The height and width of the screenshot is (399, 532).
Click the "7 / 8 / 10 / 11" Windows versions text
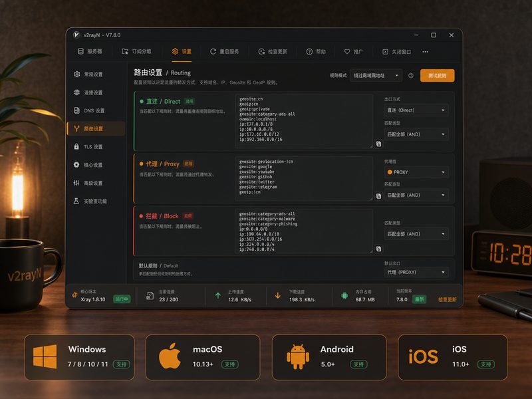tap(88, 364)
